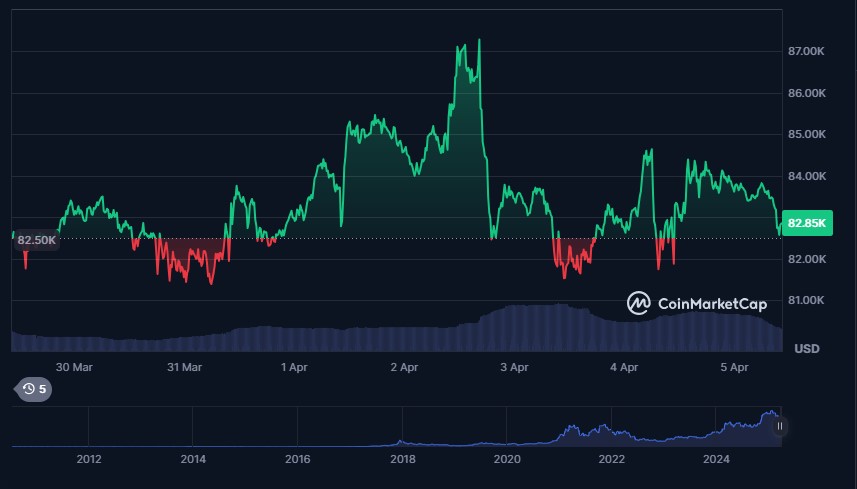The height and width of the screenshot is (489, 857).
Task: Click the CoinMarketCap logo watermark
Action: (x=697, y=302)
